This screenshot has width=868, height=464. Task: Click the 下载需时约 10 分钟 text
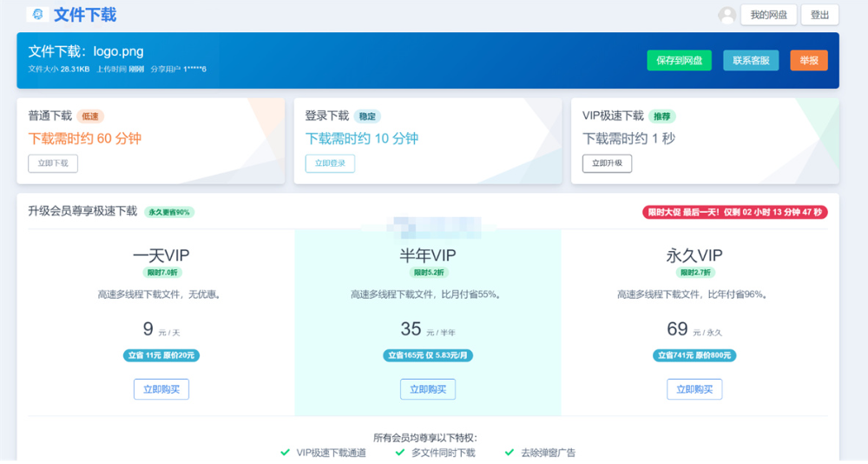point(361,138)
